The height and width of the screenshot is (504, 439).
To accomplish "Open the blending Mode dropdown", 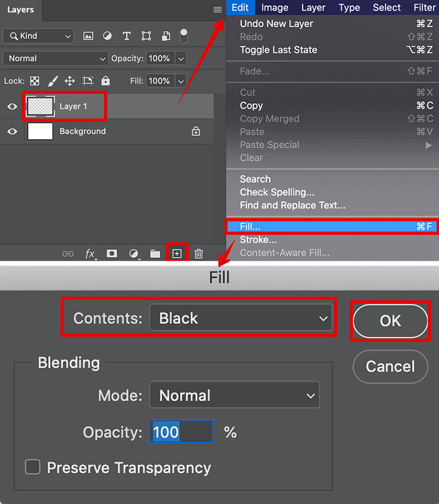I will [234, 395].
